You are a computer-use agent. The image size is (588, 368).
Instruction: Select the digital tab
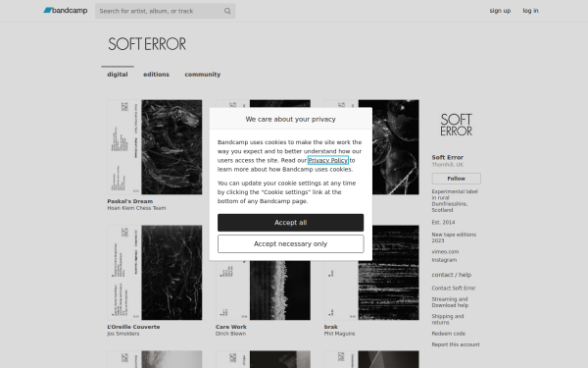[118, 75]
